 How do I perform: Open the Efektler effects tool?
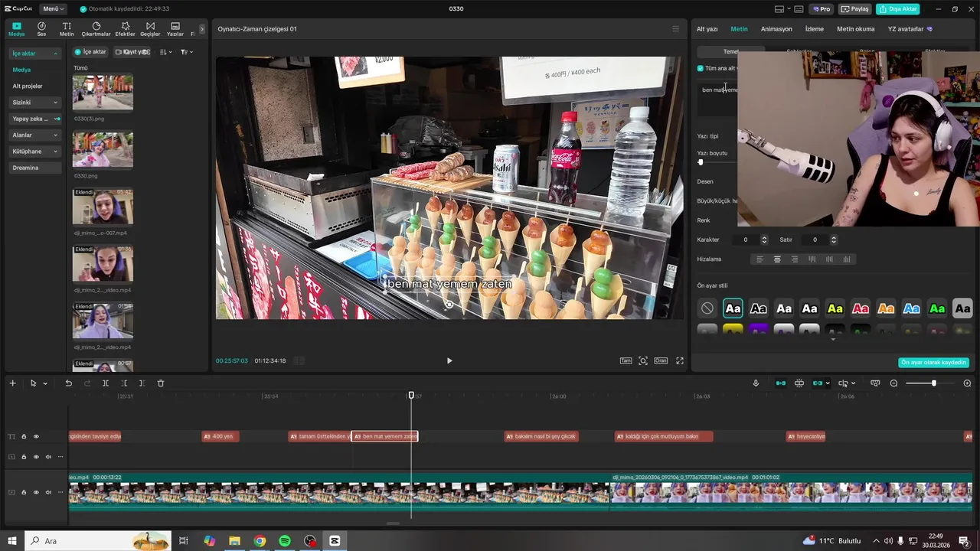[x=125, y=29]
